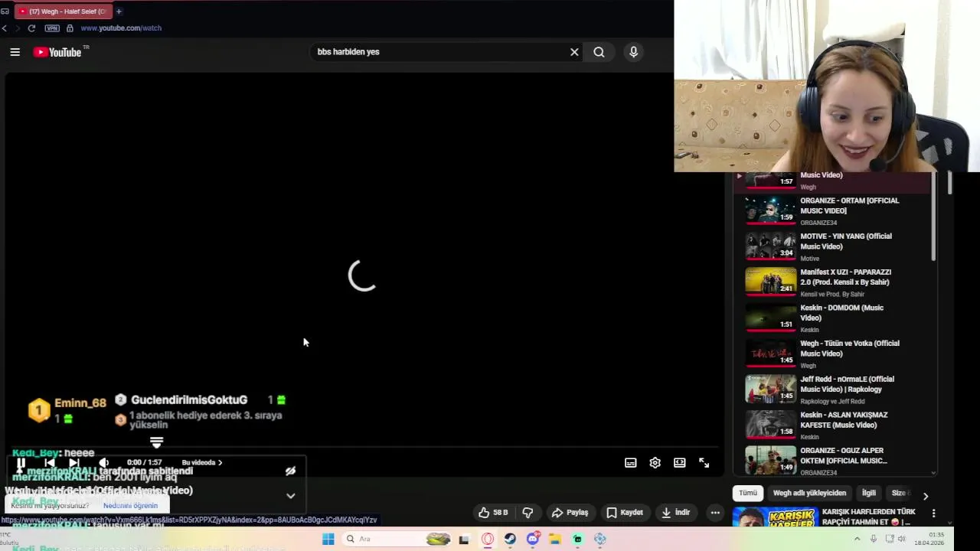Open the browser tab overview icon
The image size is (980, 551).
tap(5, 11)
